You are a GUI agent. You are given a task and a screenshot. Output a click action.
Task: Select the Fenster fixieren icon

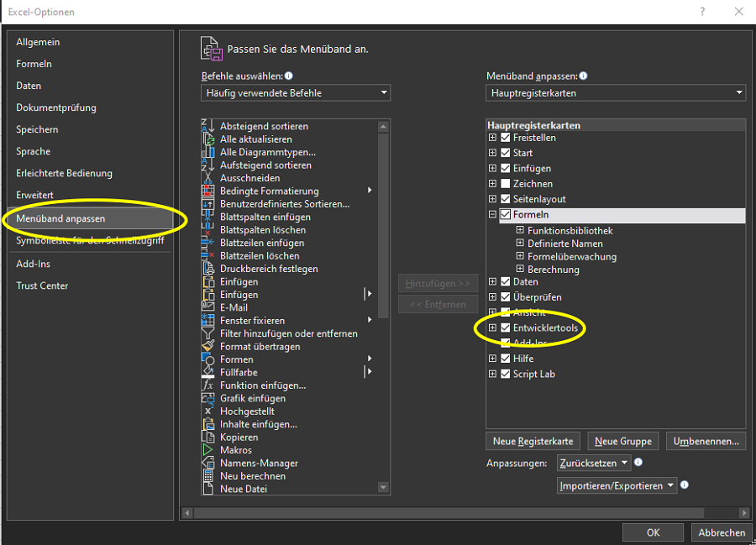click(x=207, y=321)
